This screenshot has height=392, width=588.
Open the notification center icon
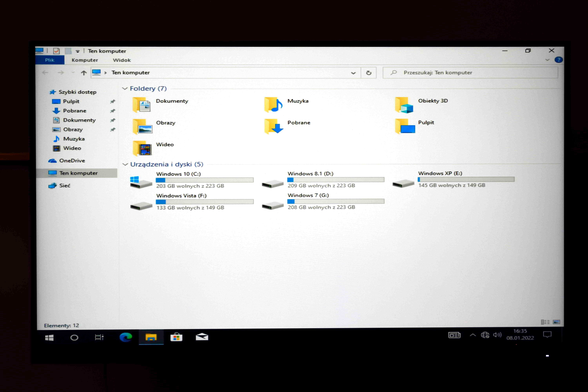click(x=547, y=334)
